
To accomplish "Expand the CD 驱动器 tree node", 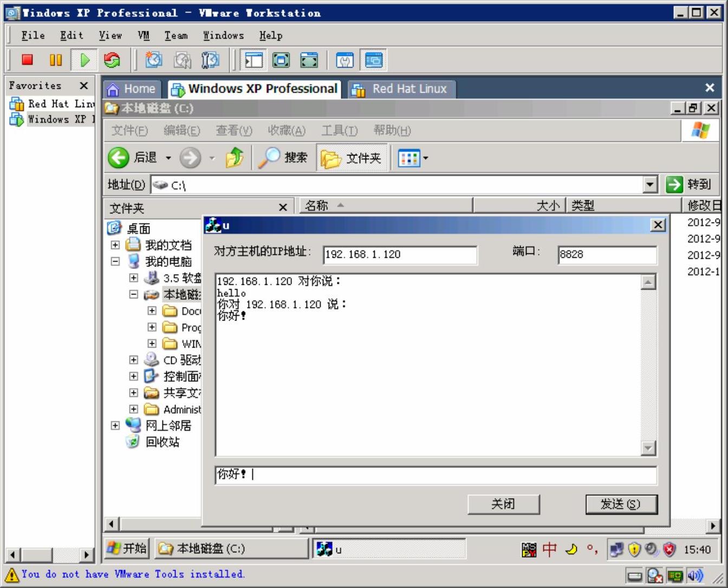I will tap(134, 360).
